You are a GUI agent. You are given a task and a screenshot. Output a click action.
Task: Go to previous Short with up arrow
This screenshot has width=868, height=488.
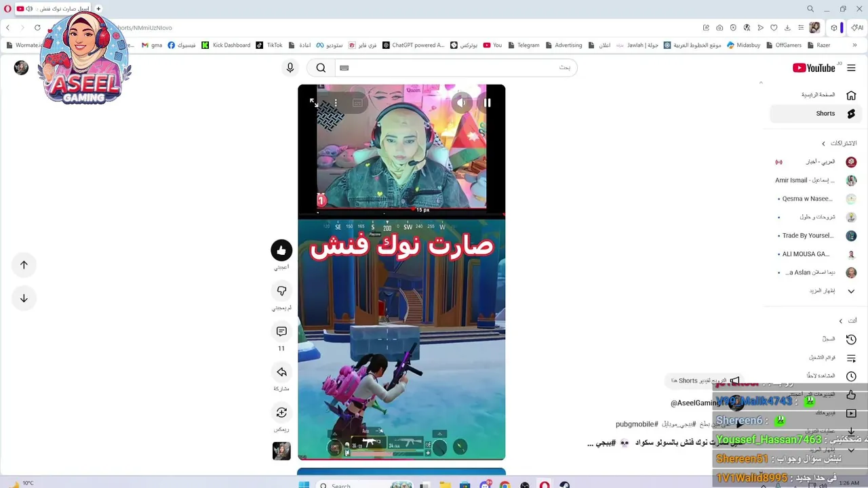click(x=24, y=265)
